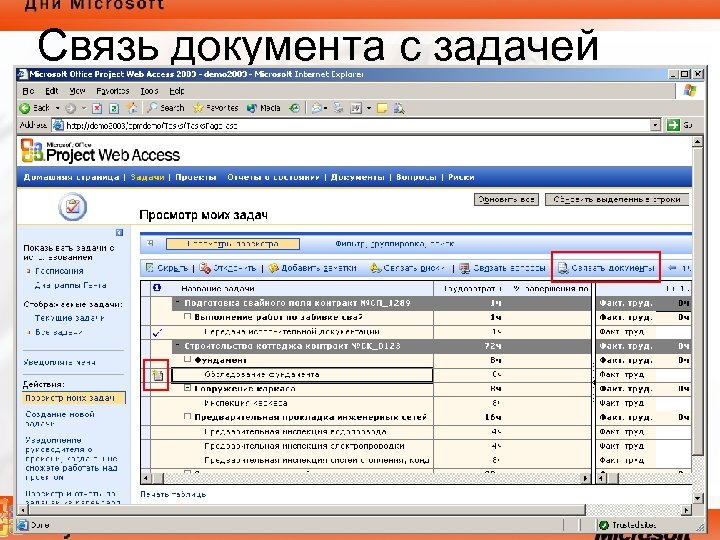Open the Search pane in the IE toolbar

click(x=166, y=108)
